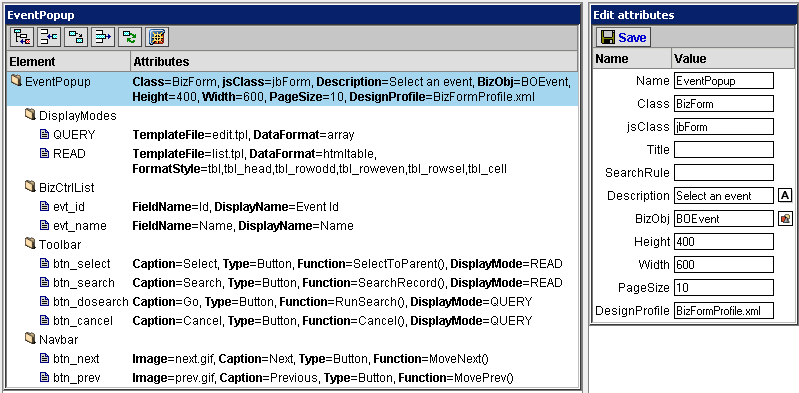The image size is (799, 393).
Task: Click the Attributes column header
Action: click(354, 62)
